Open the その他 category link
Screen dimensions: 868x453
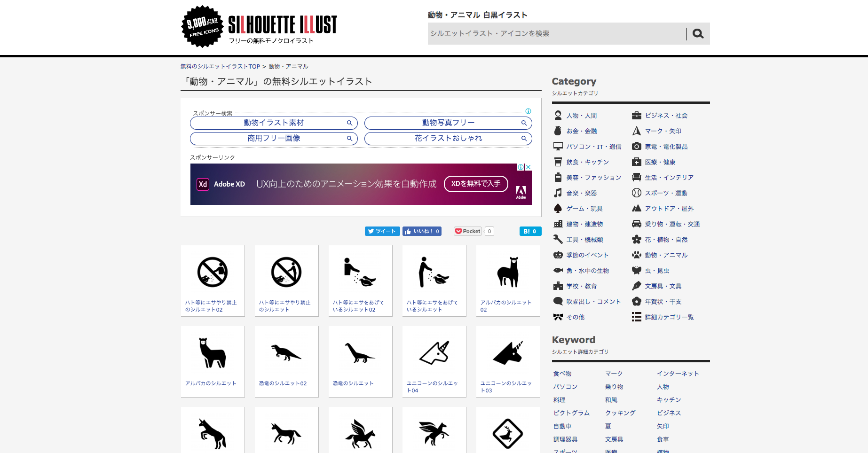pos(576,317)
